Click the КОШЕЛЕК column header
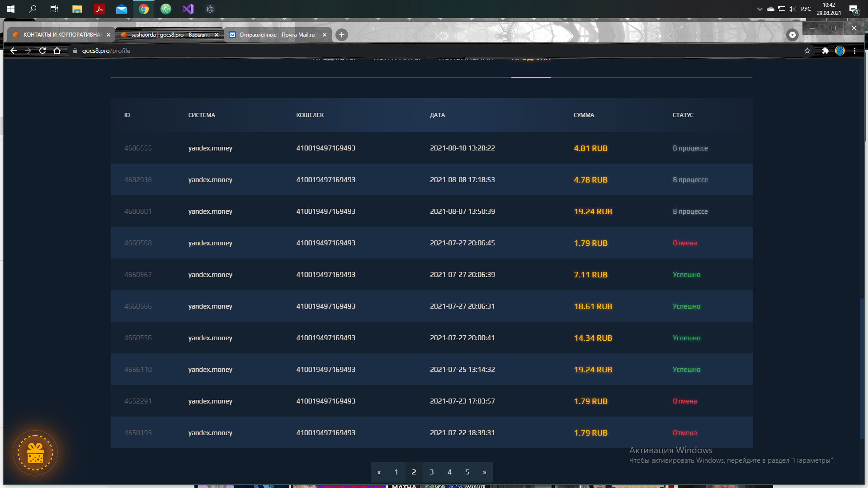 click(310, 115)
